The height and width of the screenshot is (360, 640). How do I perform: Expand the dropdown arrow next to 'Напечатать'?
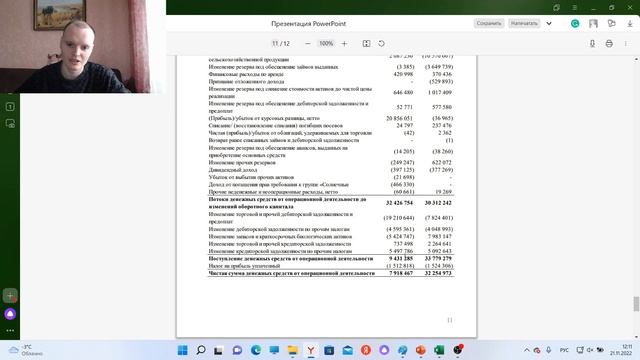549,23
